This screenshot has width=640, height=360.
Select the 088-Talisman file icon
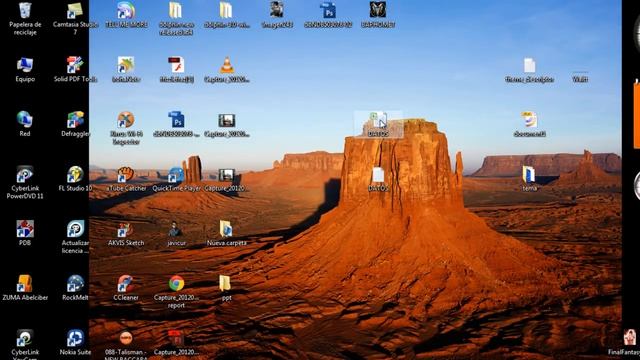(126, 339)
